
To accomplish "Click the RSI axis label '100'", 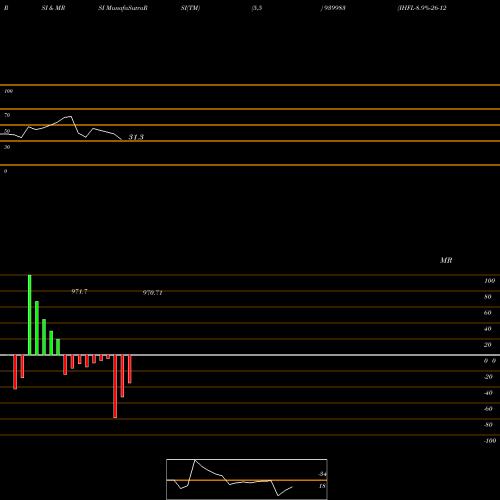I will [x=8, y=91].
